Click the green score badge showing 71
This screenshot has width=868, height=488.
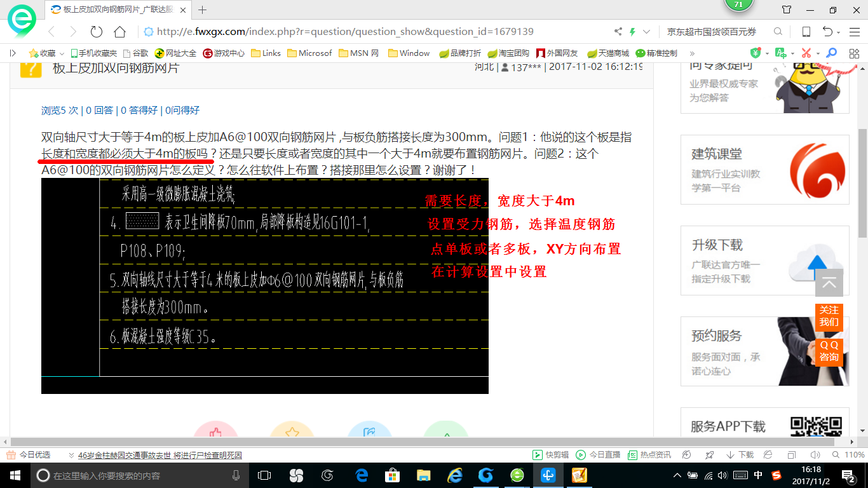click(x=738, y=4)
